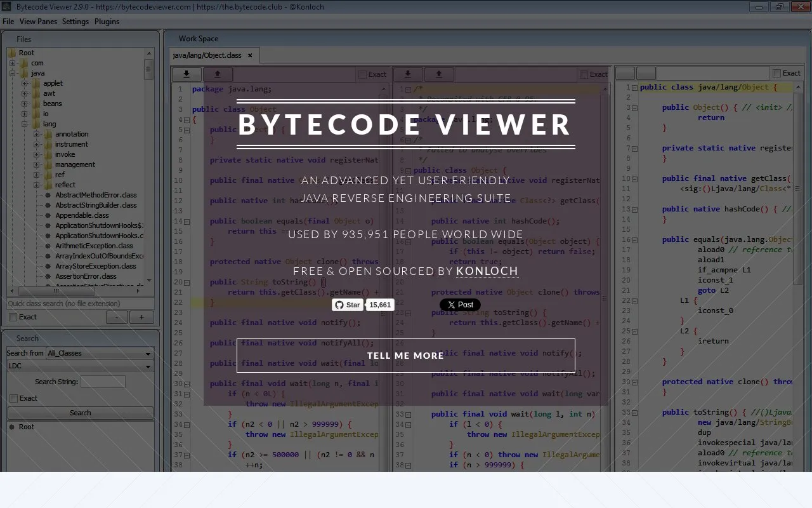Toggle the Exact checkbox under quick class search

coord(13,317)
